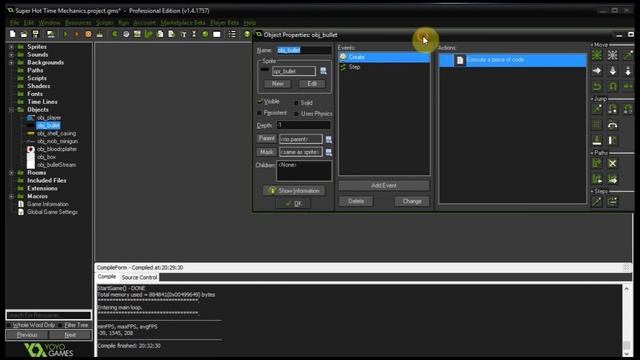Click the sprite Edit button
Image resolution: width=640 pixels, height=360 pixels.
(x=312, y=84)
